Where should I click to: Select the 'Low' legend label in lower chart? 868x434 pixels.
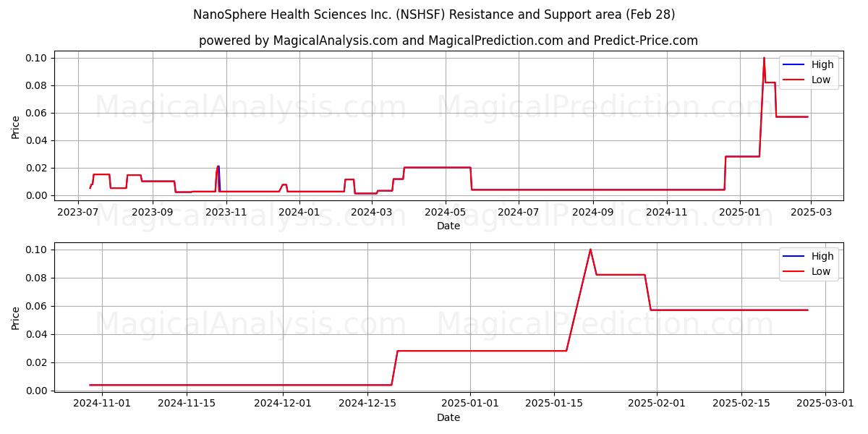pyautogui.click(x=821, y=271)
